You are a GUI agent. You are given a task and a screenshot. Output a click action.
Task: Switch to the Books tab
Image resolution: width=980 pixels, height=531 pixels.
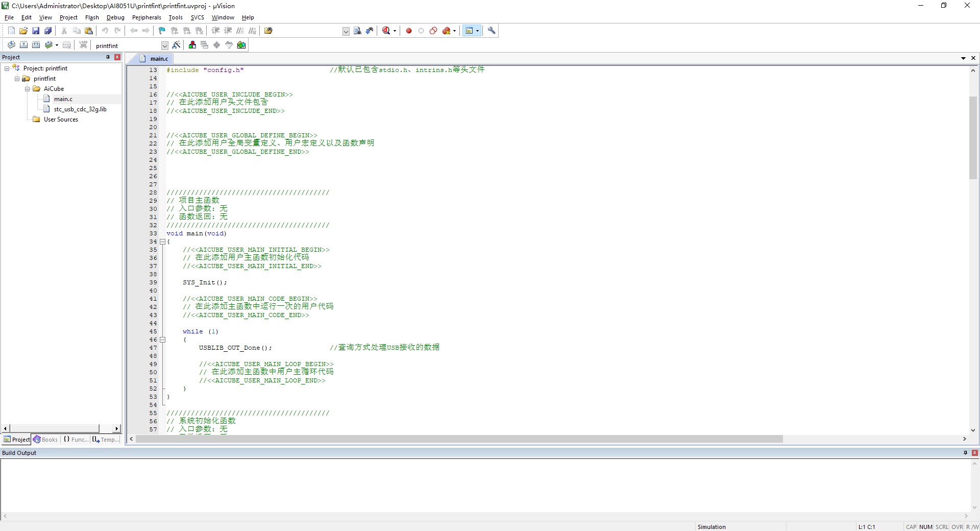tap(46, 440)
